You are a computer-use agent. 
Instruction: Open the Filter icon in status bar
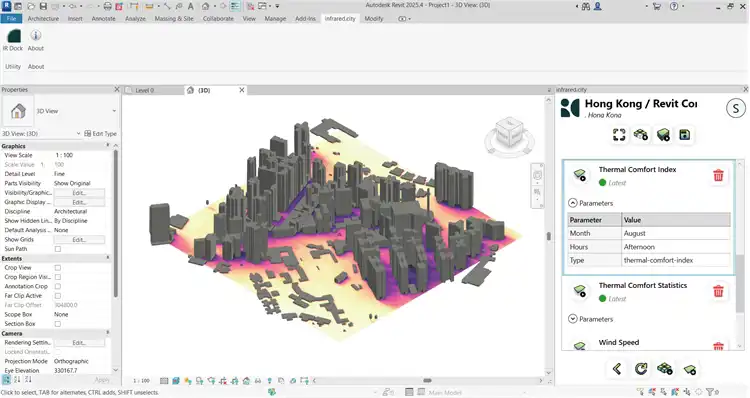710,392
